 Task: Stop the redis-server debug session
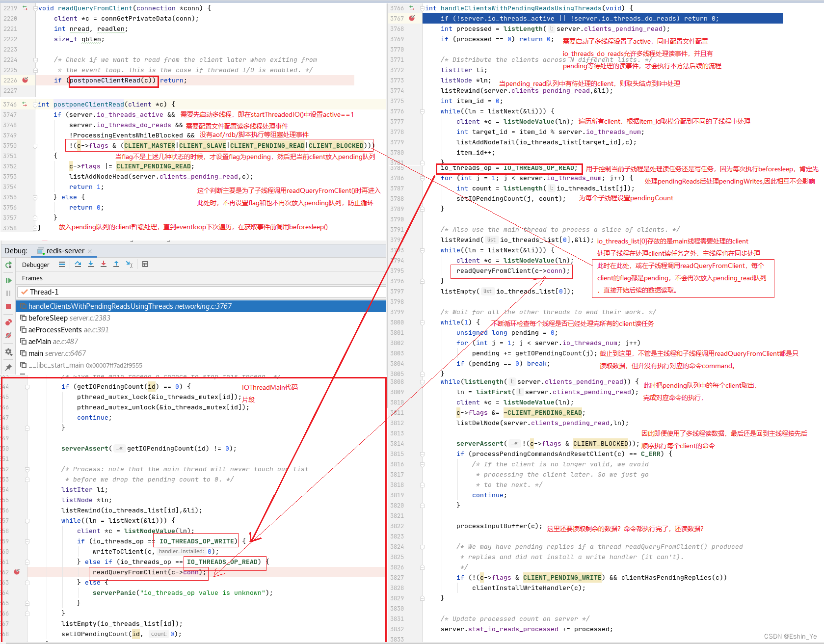coord(8,306)
